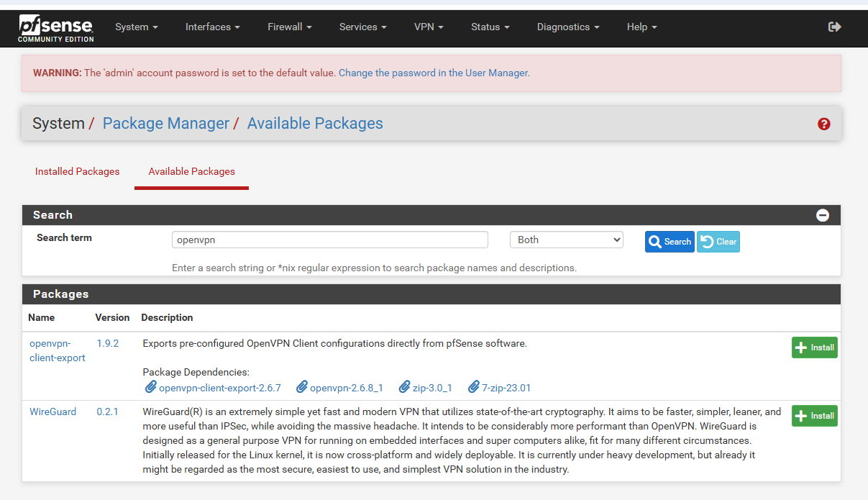This screenshot has height=500, width=868.
Task: Click the pfSense Community Edition logo
Action: click(56, 27)
